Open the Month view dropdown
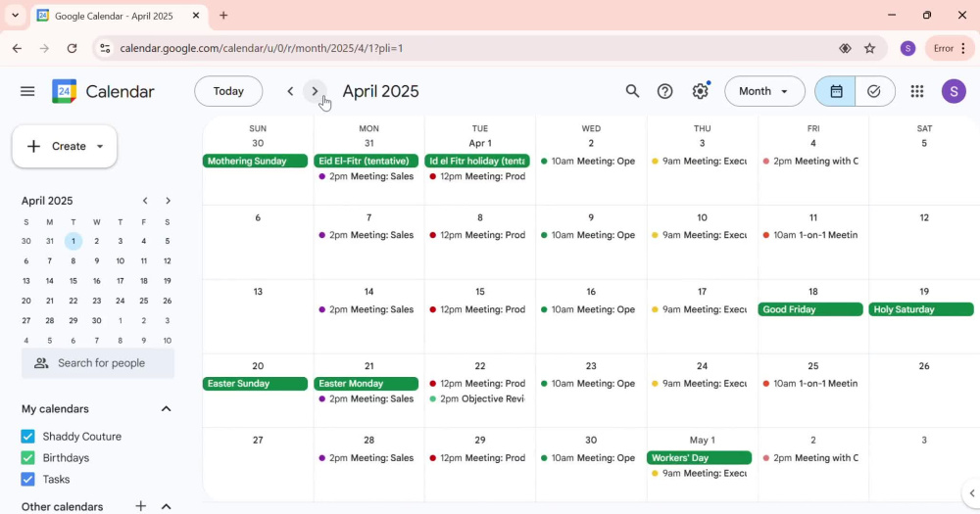The width and height of the screenshot is (980, 514). (764, 91)
